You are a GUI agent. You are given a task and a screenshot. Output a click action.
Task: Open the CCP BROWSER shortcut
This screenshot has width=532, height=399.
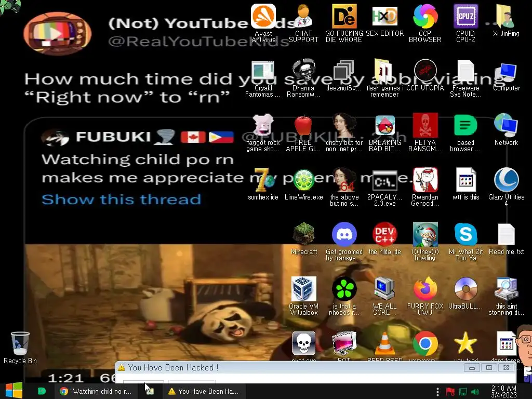click(x=425, y=23)
